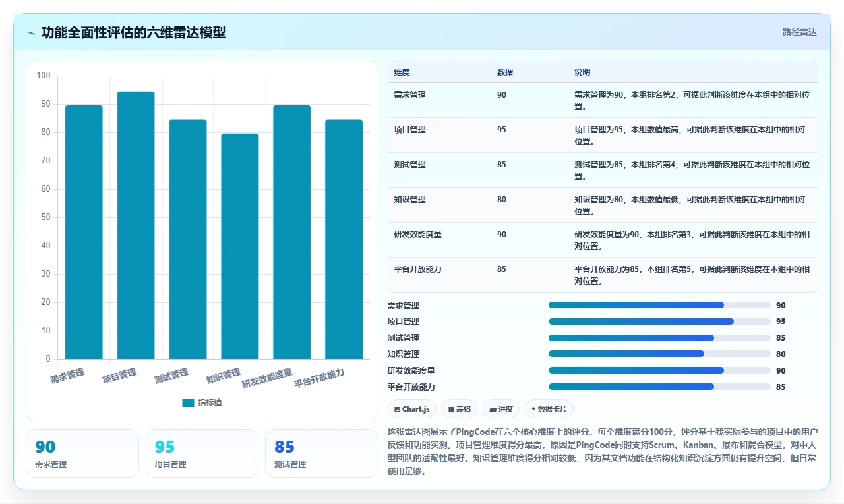Click the 研发效能度量 x-axis label
This screenshot has height=504, width=844.
tap(267, 379)
